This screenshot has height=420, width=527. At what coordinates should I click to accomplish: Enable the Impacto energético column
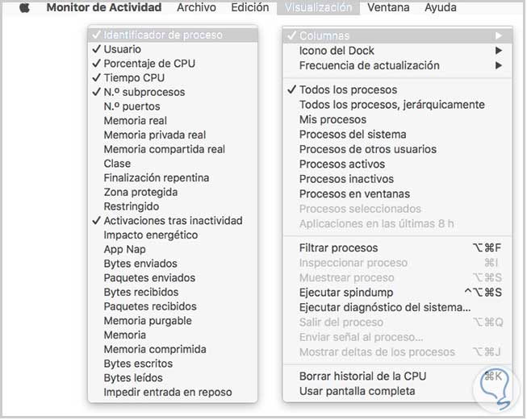point(151,235)
